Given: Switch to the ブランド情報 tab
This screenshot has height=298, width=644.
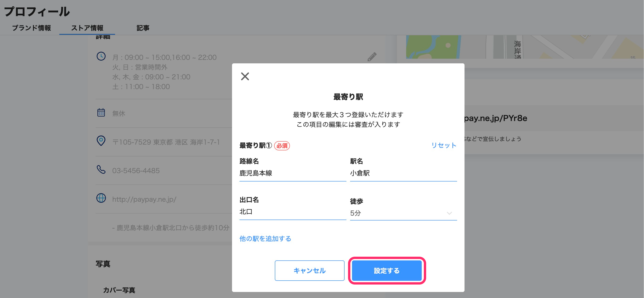Looking at the screenshot, I should pos(31,28).
